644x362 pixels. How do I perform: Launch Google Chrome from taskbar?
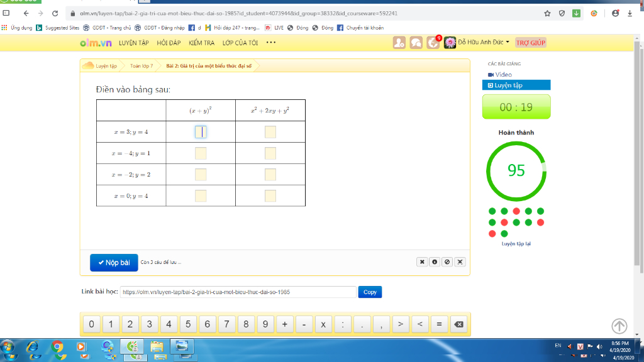(x=57, y=348)
